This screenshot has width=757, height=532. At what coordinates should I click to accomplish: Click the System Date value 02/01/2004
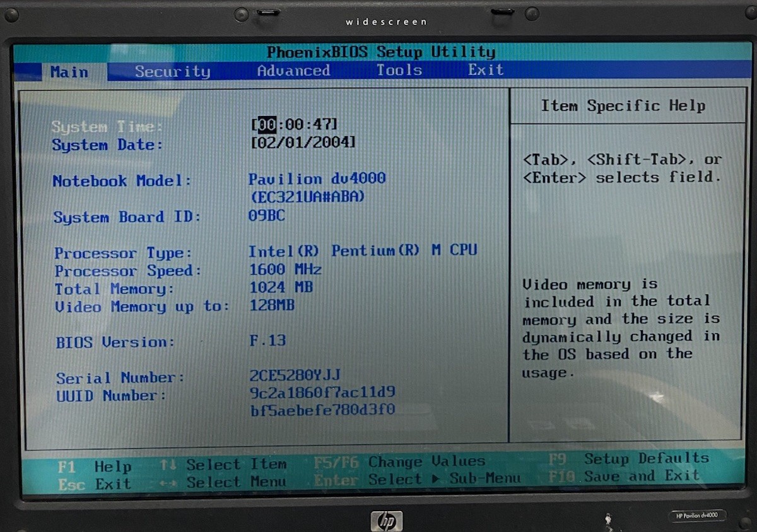pos(303,142)
